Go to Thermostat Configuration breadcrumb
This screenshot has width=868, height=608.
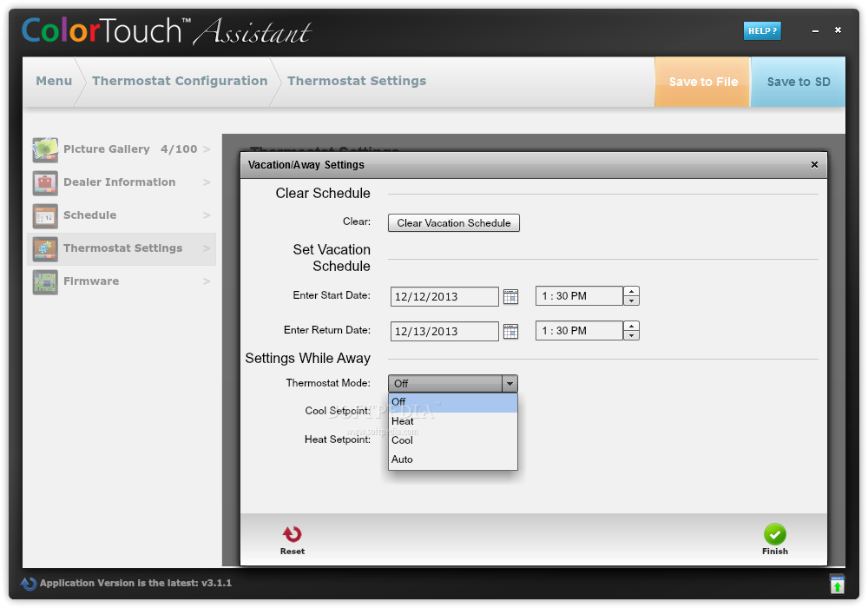[x=180, y=81]
